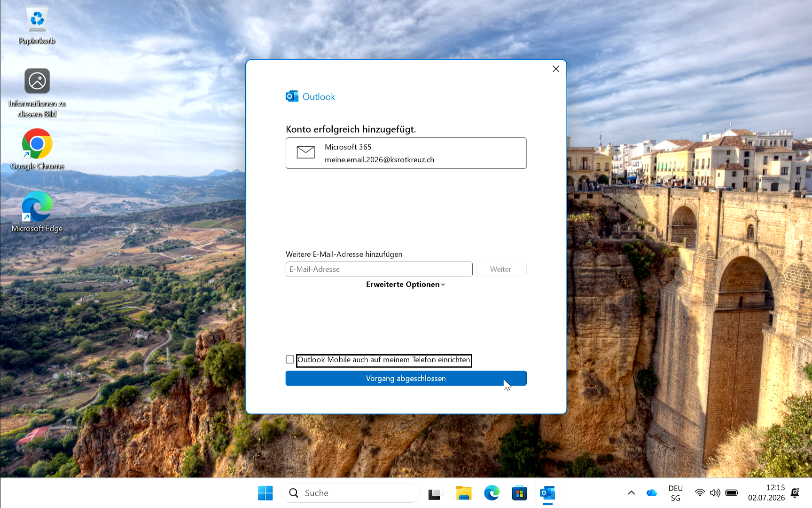This screenshot has width=812, height=508.
Task: Open Task View in taskbar
Action: [435, 493]
